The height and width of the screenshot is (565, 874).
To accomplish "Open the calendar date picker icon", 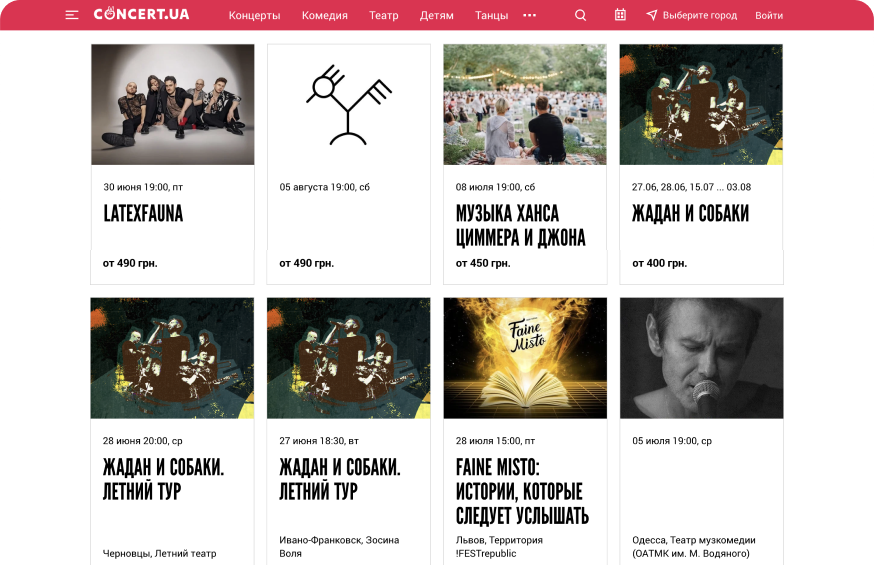I will (x=620, y=15).
